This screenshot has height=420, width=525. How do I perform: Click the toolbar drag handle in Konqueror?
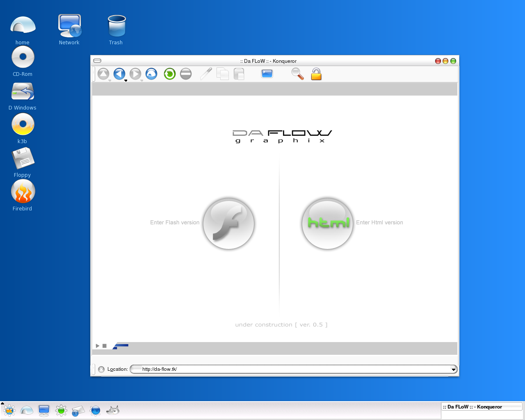pos(94,74)
